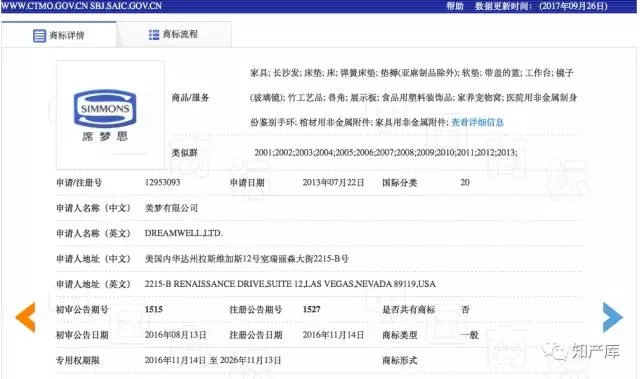Open the 商标详情 tab
640x379 pixels.
59,35
